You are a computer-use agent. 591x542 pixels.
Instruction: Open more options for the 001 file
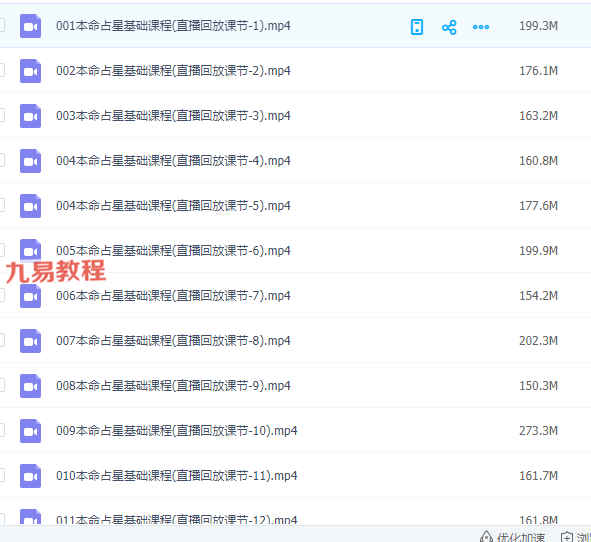[x=481, y=27]
